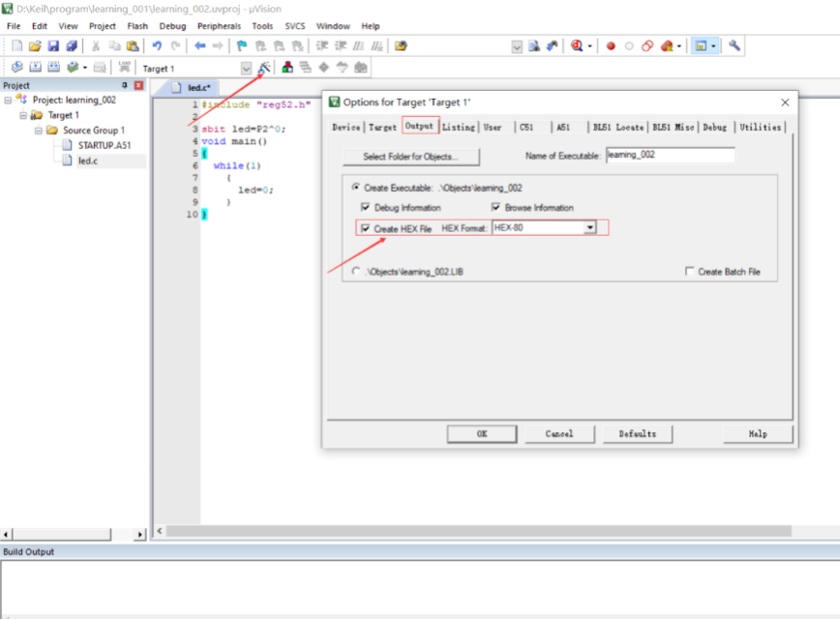Click the Help button in dialog
840x620 pixels.
coord(758,433)
